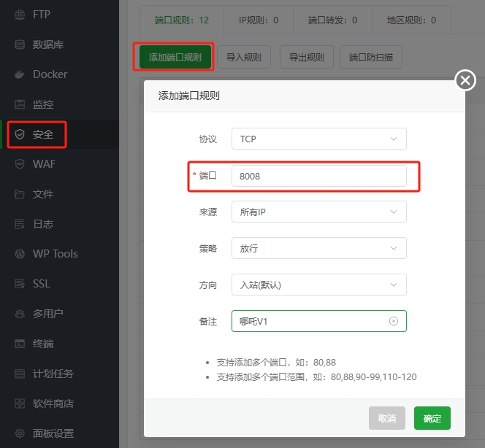Click the calendar icon beside 计划任务
The width and height of the screenshot is (485, 448).
pyautogui.click(x=20, y=374)
